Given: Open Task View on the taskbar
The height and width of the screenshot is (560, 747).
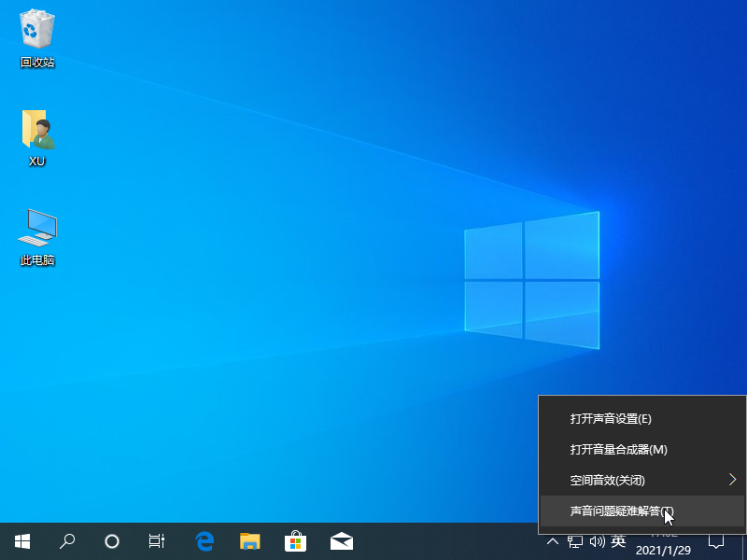Looking at the screenshot, I should (x=156, y=541).
